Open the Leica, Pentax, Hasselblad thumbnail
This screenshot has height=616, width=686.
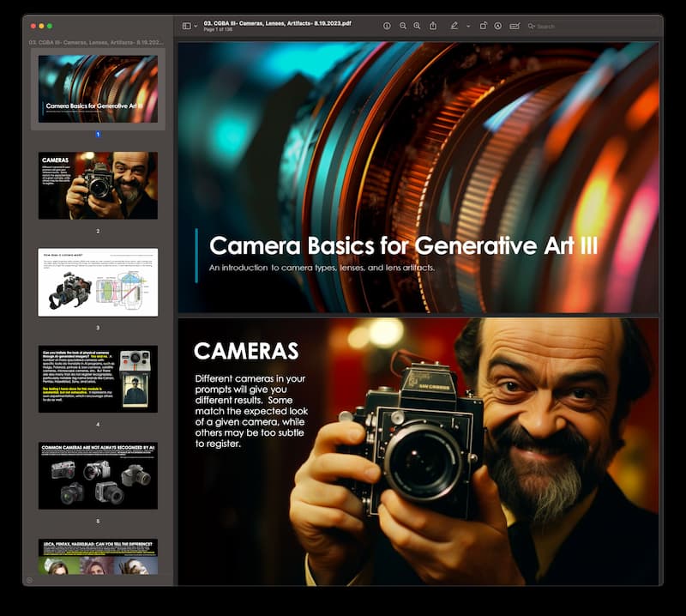(x=98, y=557)
